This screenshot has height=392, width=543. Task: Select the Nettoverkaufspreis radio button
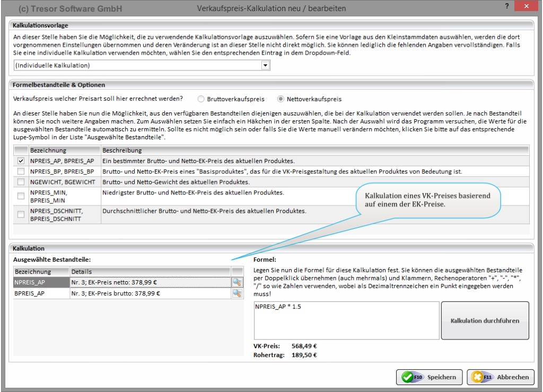pyautogui.click(x=281, y=99)
